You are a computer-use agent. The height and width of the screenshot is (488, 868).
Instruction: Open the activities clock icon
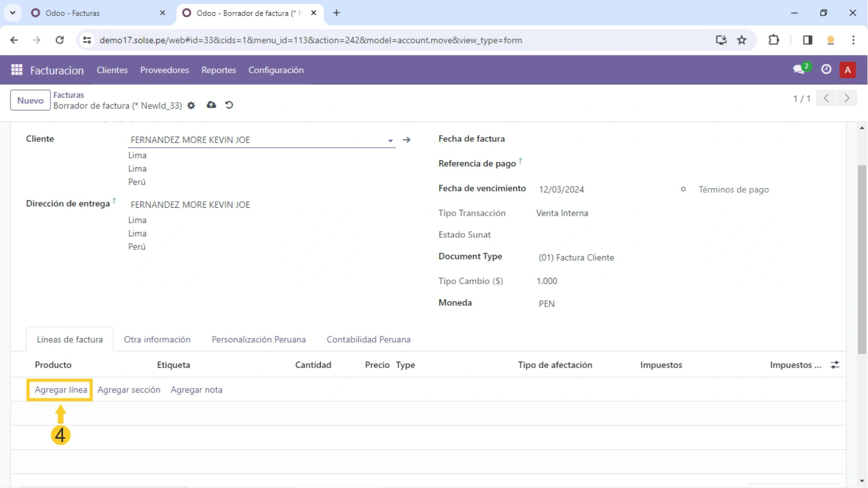826,69
